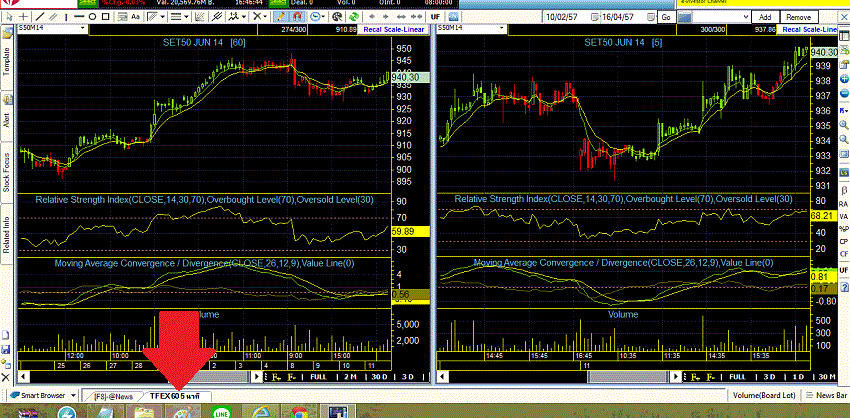Select the circle drawing tool
The image size is (850, 418).
[x=92, y=17]
